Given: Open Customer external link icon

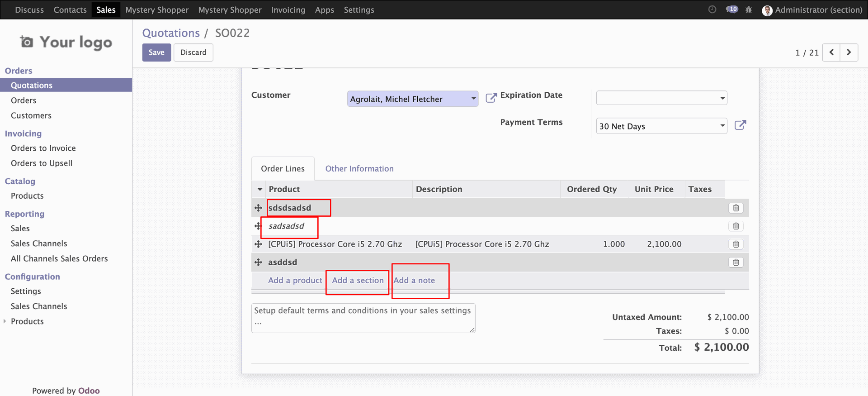Looking at the screenshot, I should [x=491, y=98].
